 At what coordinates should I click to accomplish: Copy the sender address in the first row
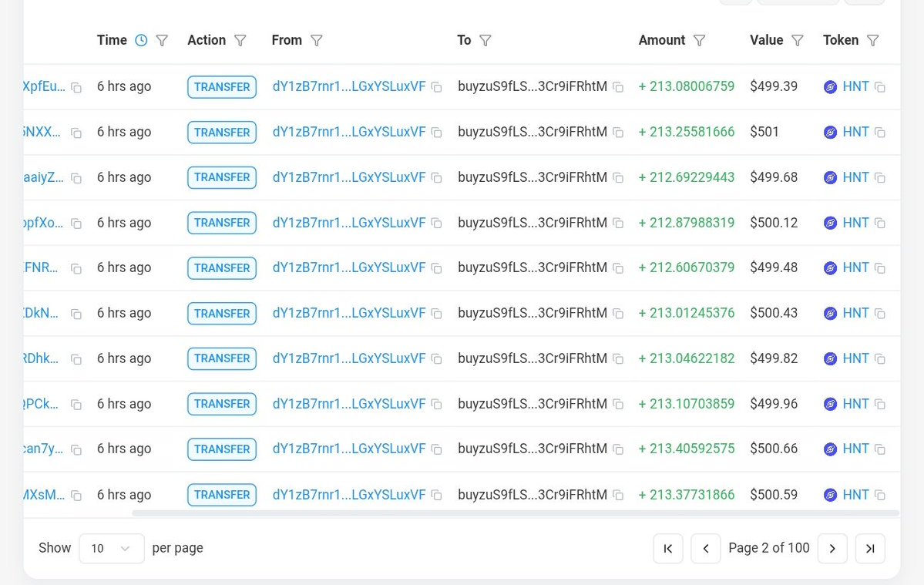437,87
